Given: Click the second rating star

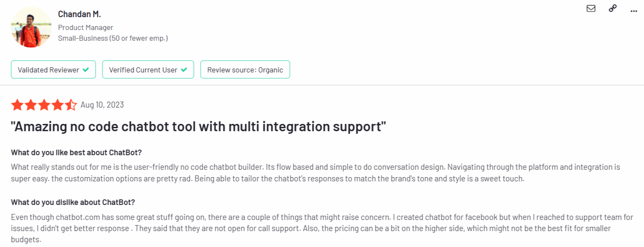Looking at the screenshot, I should [x=31, y=105].
